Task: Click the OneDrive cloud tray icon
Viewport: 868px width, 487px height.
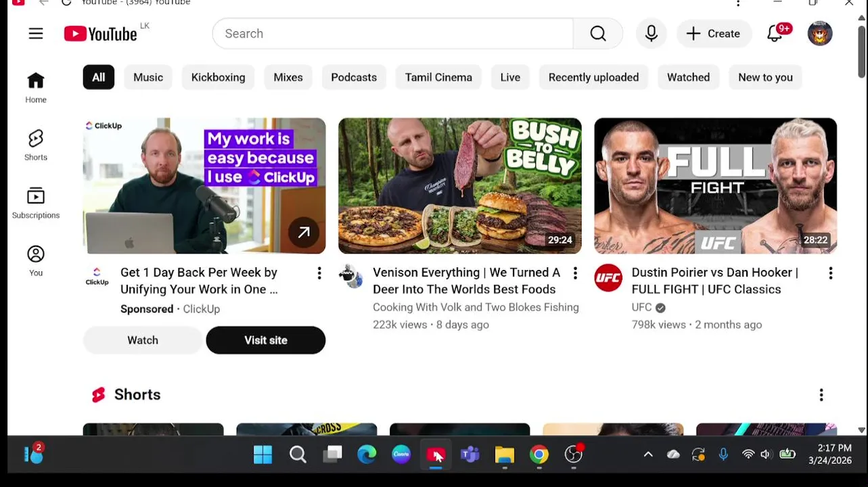Action: click(x=673, y=455)
